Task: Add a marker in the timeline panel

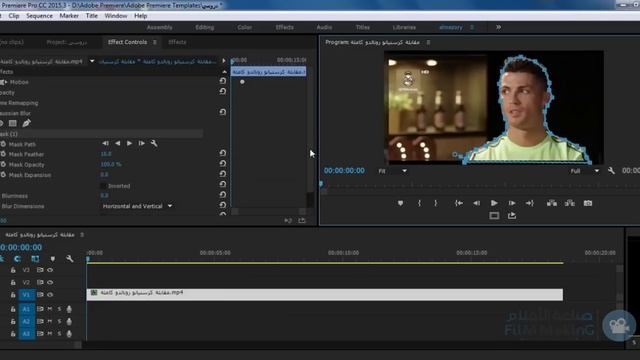Action: point(53,259)
